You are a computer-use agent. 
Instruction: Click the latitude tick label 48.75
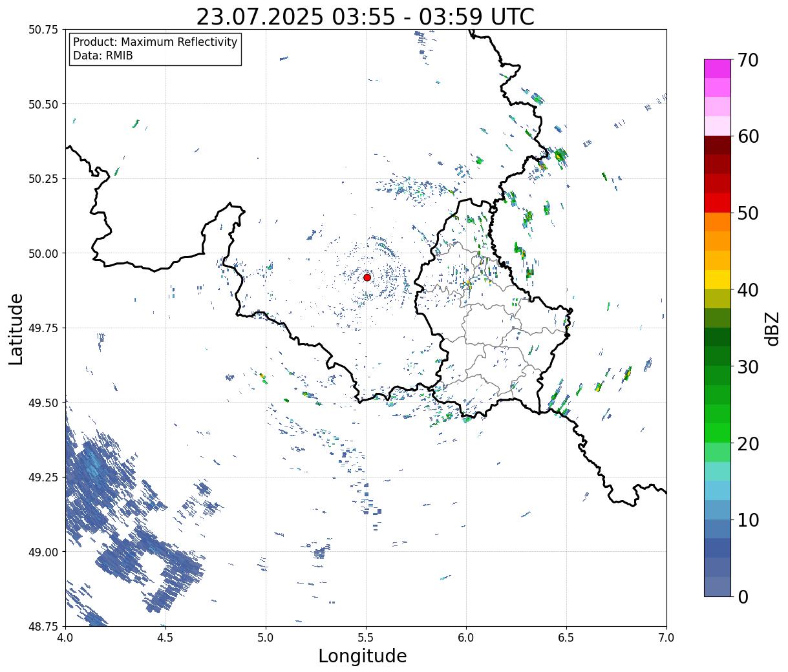click(43, 626)
